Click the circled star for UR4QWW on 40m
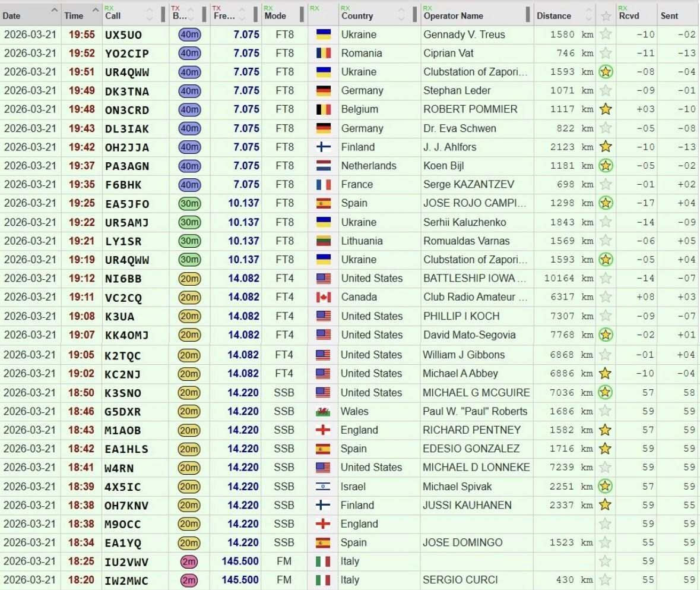 (606, 72)
